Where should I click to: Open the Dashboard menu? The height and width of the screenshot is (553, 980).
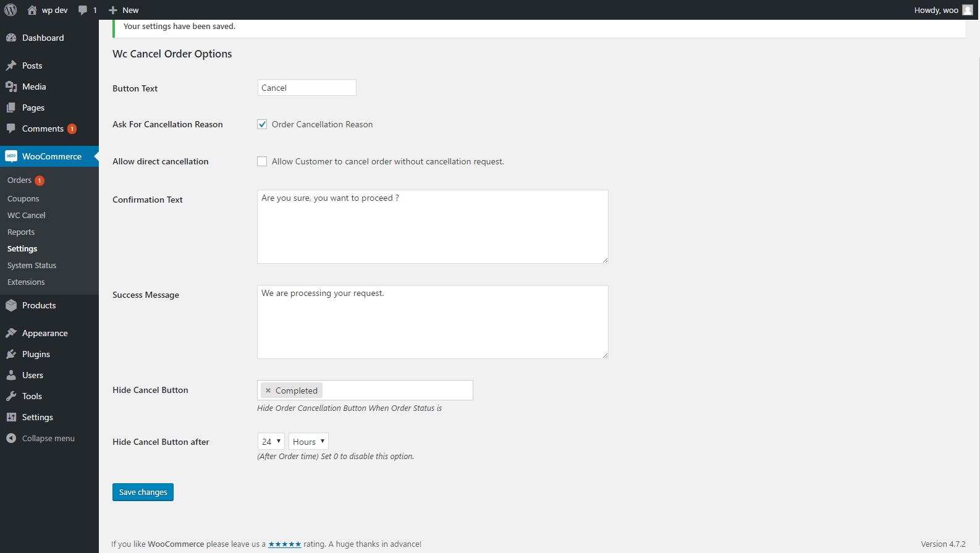tap(49, 38)
